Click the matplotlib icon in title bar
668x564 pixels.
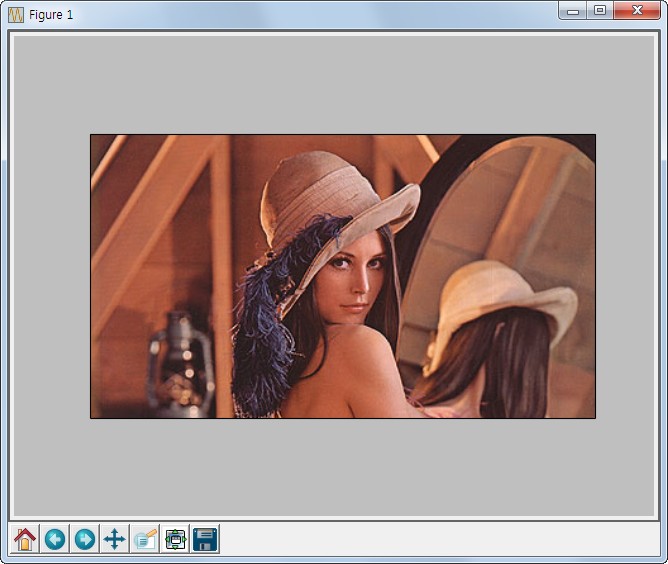(16, 15)
